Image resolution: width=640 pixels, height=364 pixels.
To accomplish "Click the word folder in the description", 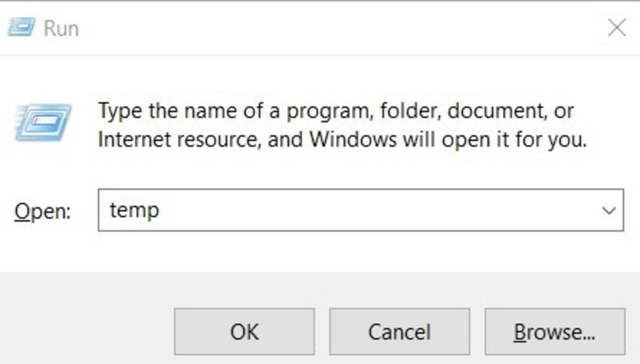I will pyautogui.click(x=410, y=111).
